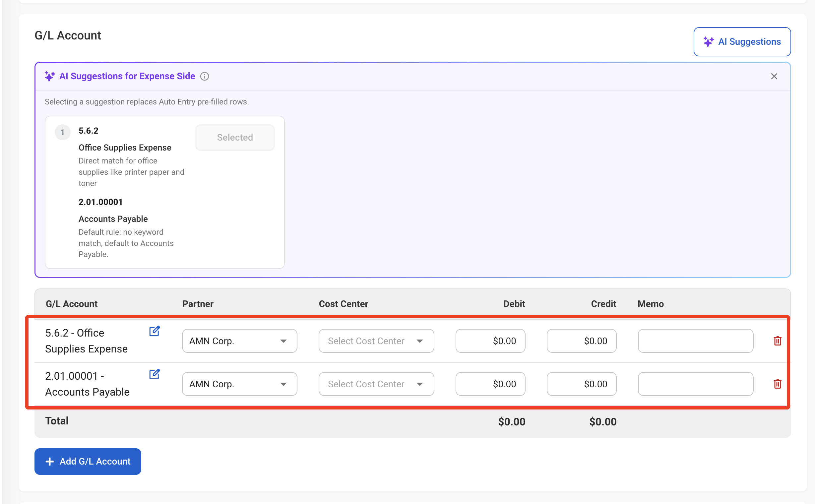Close the AI Suggestions panel
The width and height of the screenshot is (815, 504).
[774, 76]
